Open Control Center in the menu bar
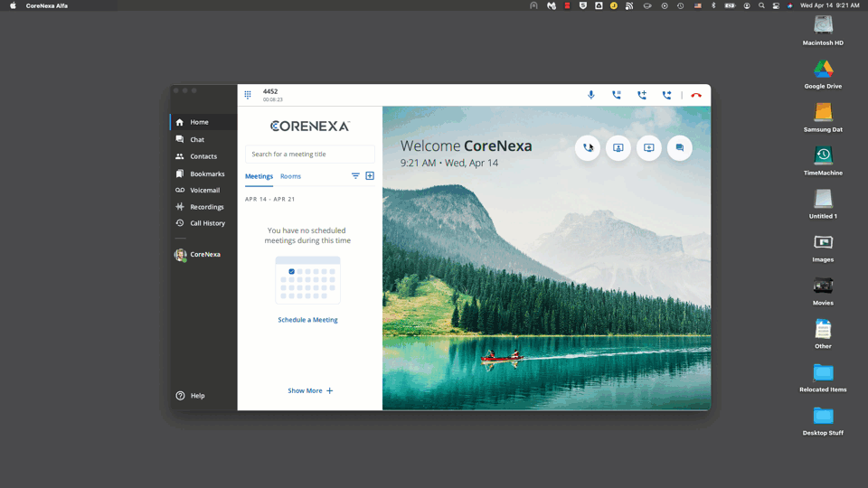This screenshot has height=488, width=868. pyautogui.click(x=776, y=5)
